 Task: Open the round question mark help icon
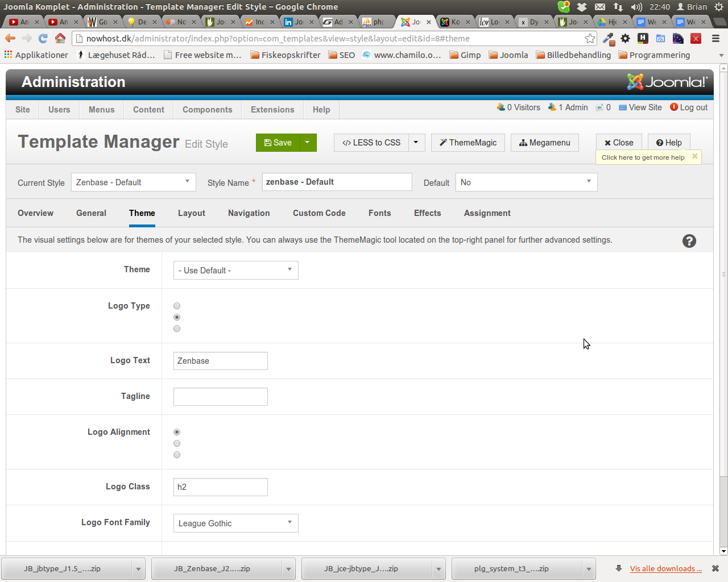point(689,241)
